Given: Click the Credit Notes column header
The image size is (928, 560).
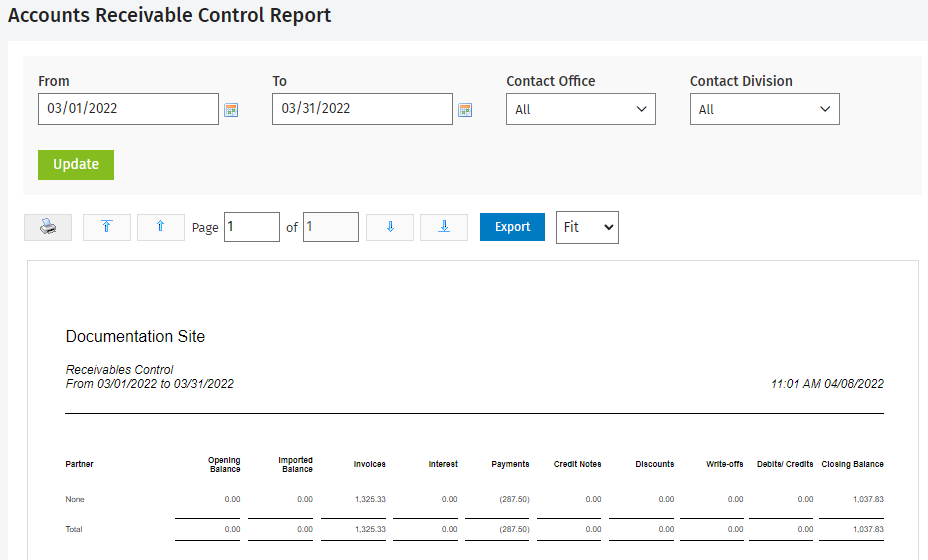Looking at the screenshot, I should point(578,464).
